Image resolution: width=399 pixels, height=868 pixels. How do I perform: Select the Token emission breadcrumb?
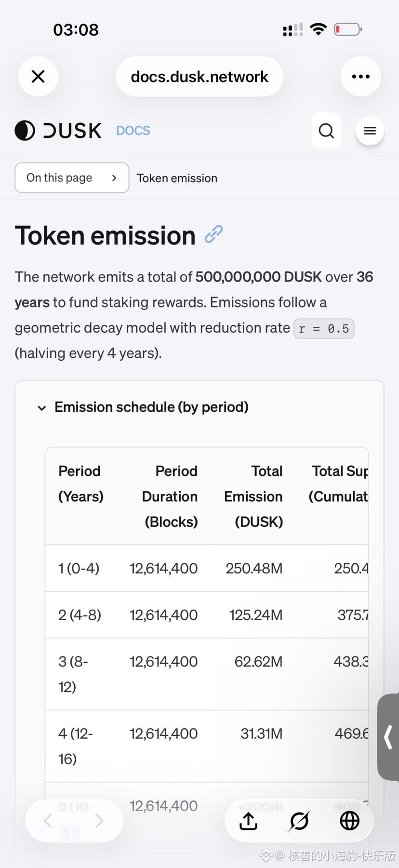[177, 178]
